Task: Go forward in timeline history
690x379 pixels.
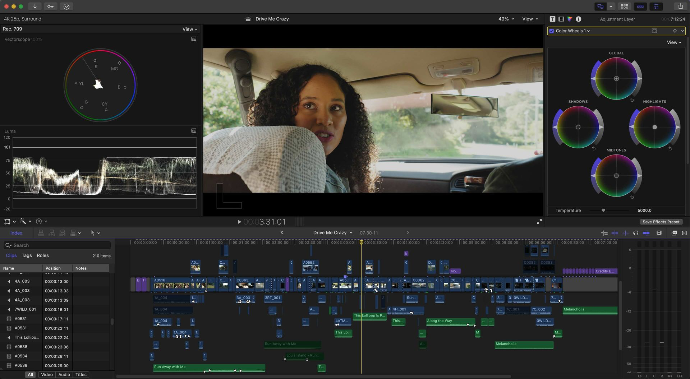Action: tap(407, 232)
